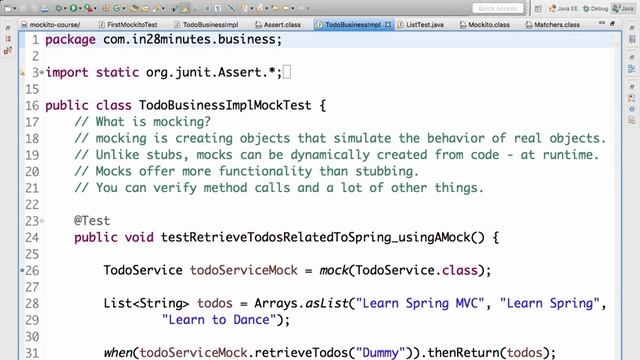640x360 pixels.
Task: Open the Task List icon in right trim
Action: (632, 39)
